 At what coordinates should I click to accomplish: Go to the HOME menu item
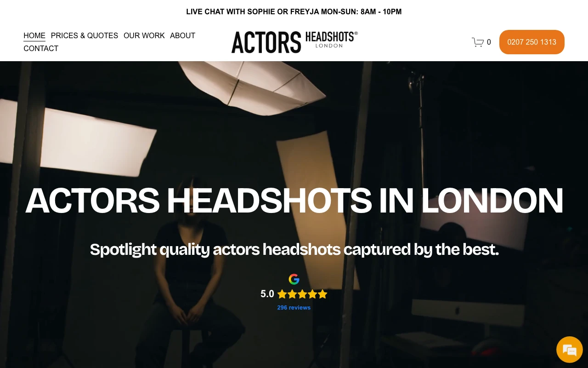tap(34, 35)
